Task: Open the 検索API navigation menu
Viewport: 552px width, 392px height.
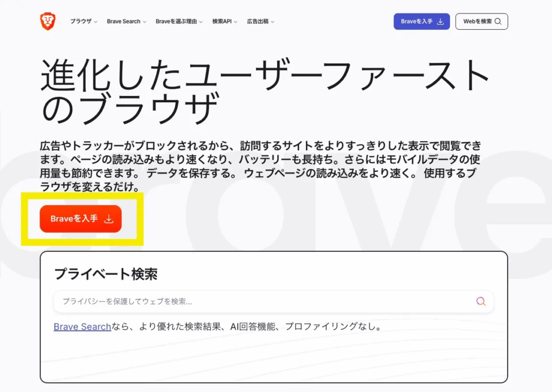Action: 225,22
